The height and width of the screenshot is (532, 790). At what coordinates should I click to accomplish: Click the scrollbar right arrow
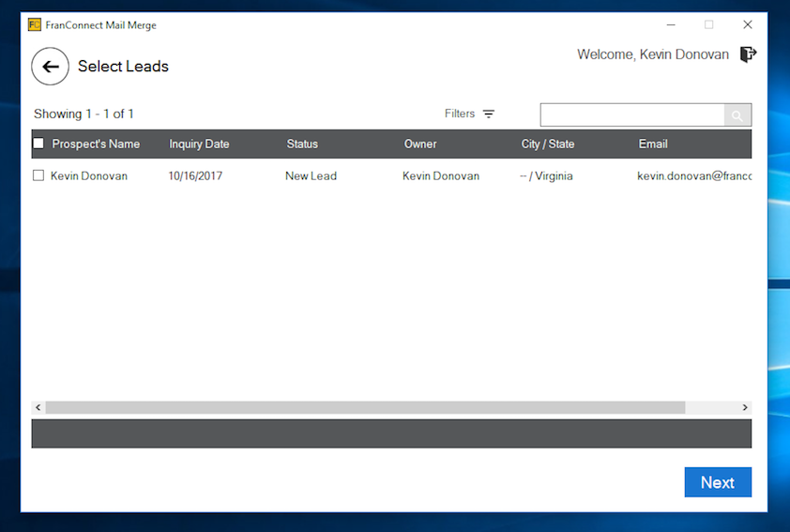[x=745, y=407]
